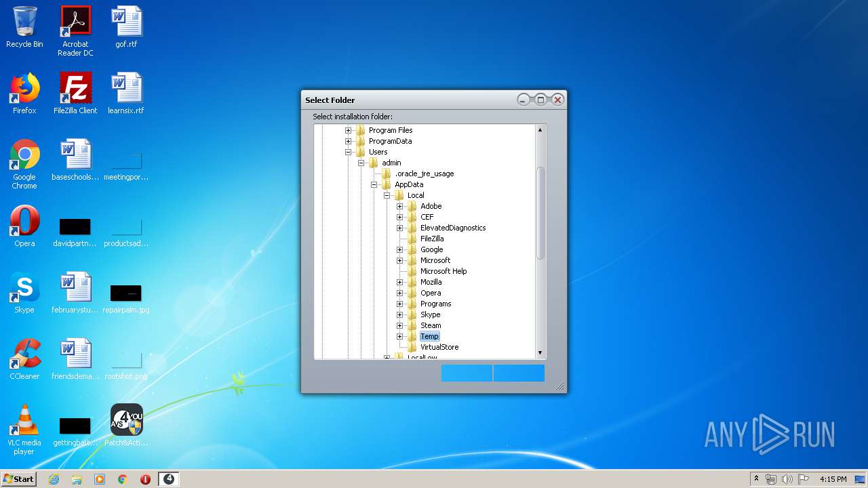Screen dimensions: 868x488
Task: Expand the ProgramData folder
Action: pos(348,141)
